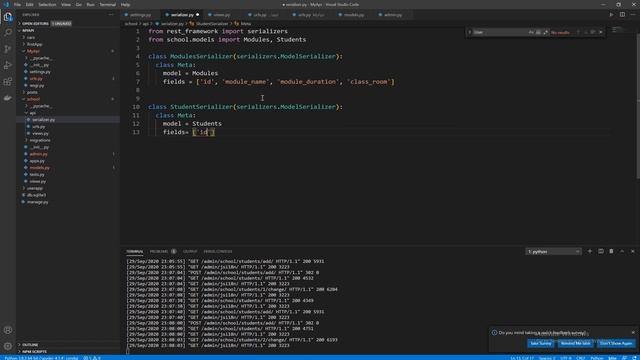Open Help menu

(x=125, y=4)
